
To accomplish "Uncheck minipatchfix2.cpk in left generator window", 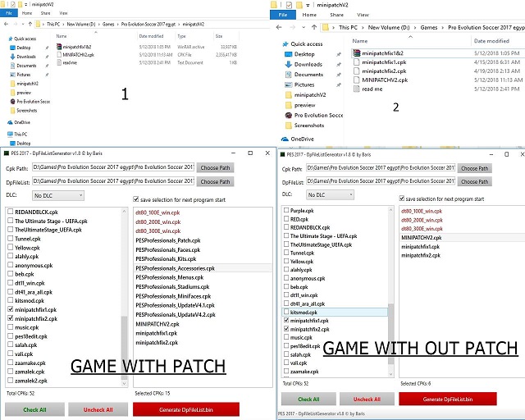I will (11, 318).
